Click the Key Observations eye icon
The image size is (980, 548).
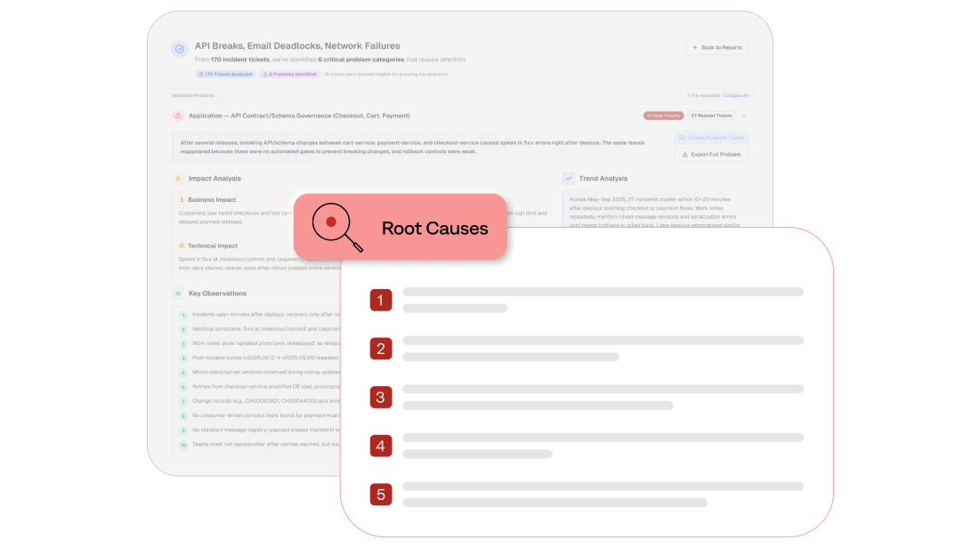click(178, 293)
